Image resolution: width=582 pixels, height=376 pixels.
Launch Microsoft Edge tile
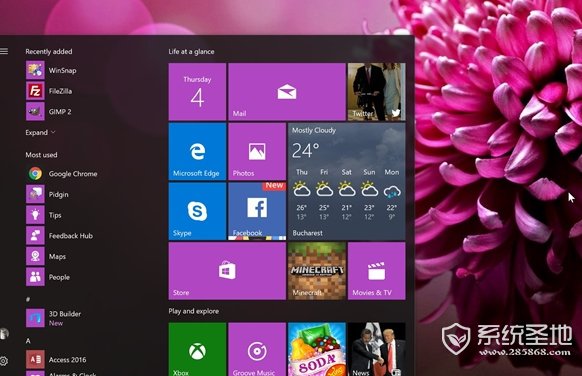[197, 151]
